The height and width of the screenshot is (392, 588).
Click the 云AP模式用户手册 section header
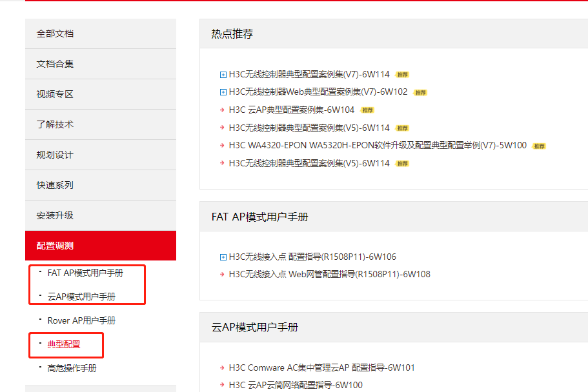394,327
